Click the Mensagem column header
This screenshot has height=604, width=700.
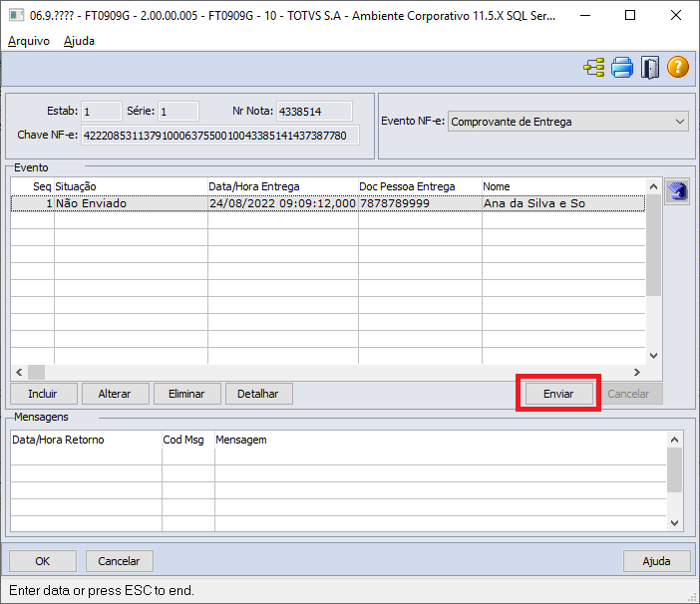pos(441,440)
